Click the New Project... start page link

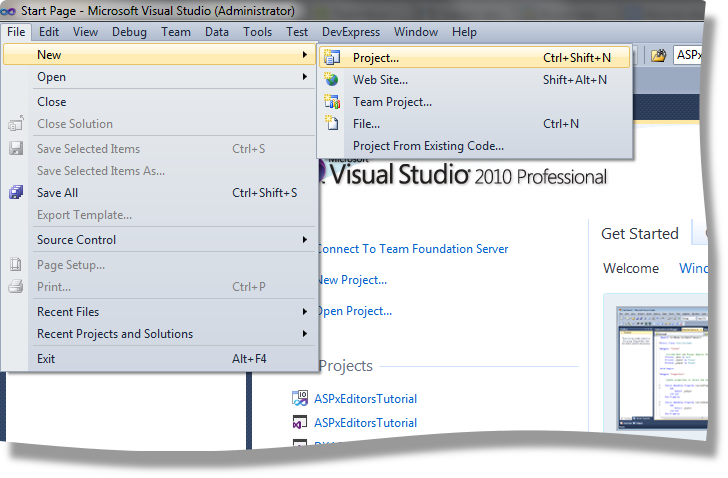click(352, 280)
